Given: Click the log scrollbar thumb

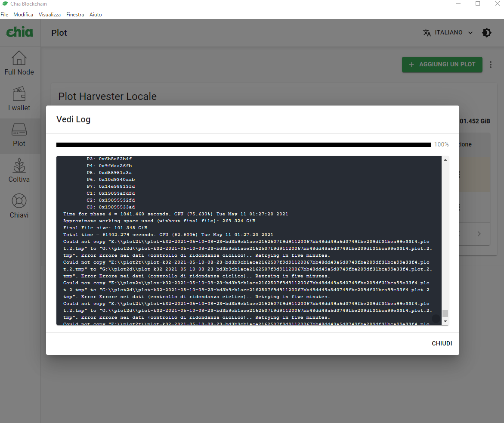Looking at the screenshot, I should click(445, 313).
